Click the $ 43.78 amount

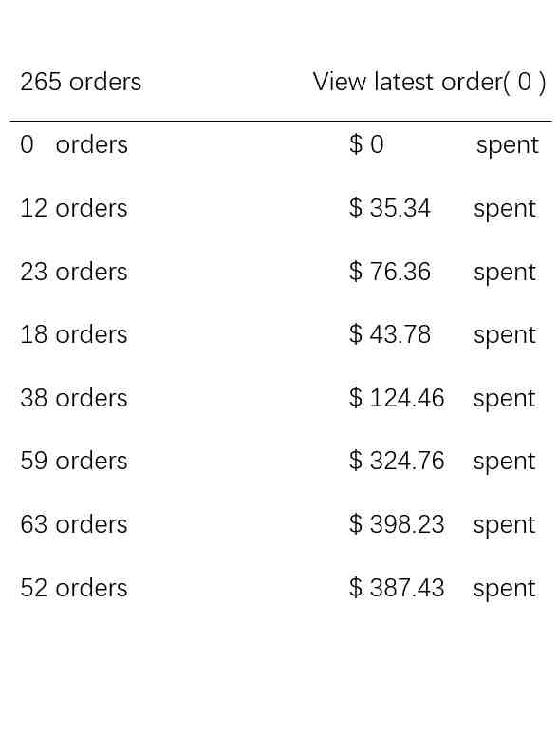tap(389, 334)
